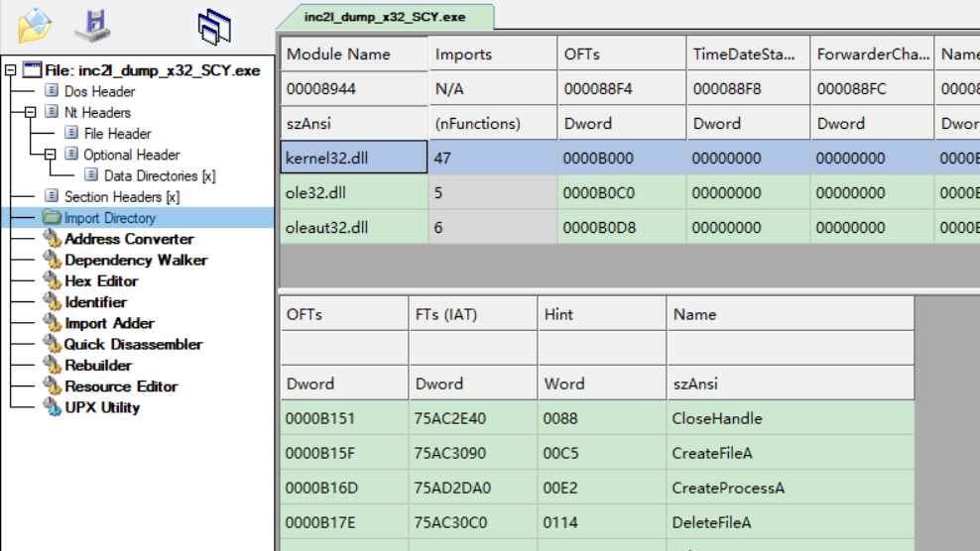This screenshot has width=980, height=551.
Task: Open the Resource Editor tool
Action: click(121, 386)
